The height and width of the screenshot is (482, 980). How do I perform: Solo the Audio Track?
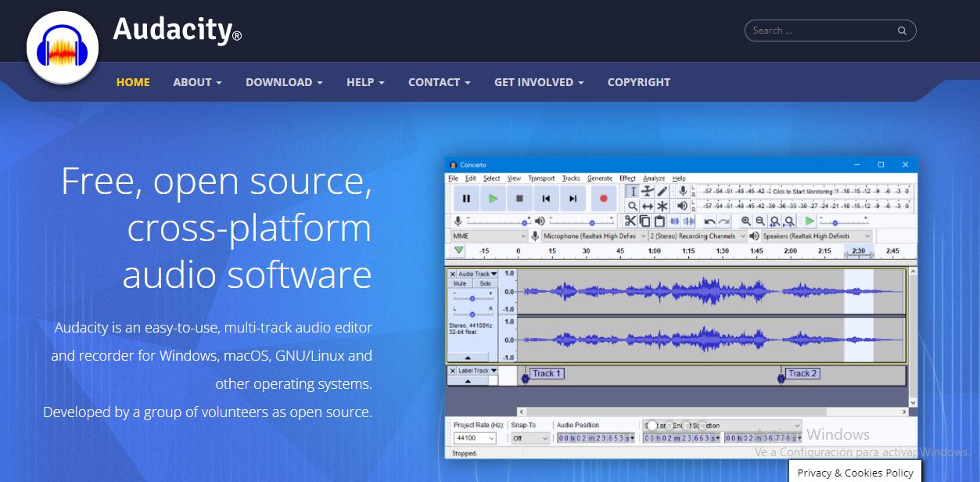pos(485,283)
